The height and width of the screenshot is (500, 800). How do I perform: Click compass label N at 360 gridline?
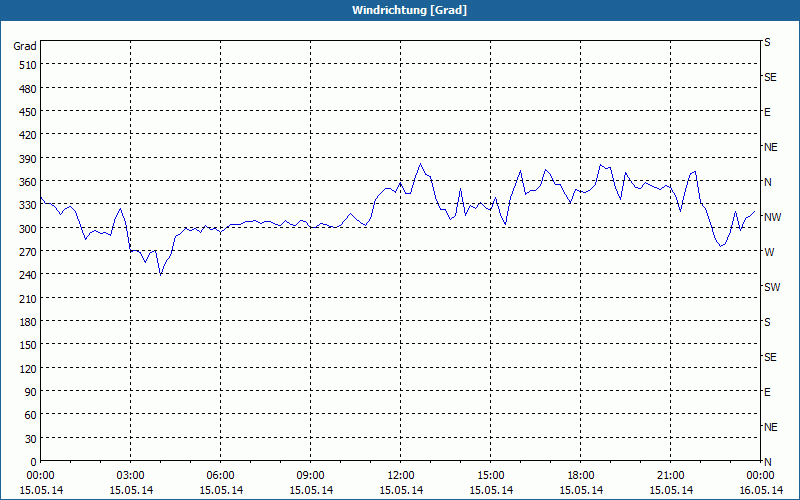[x=767, y=182]
